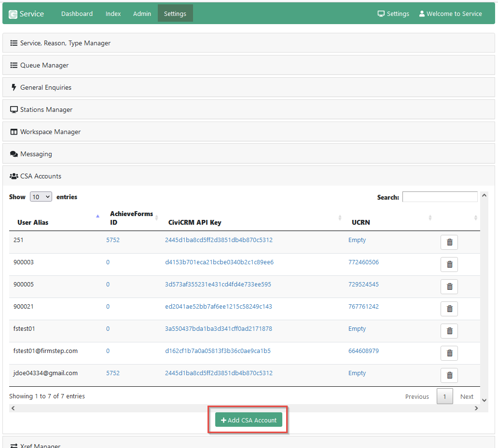Image resolution: width=498 pixels, height=448 pixels.
Task: Click the columns icon beside Workspace Manager
Action: tap(14, 132)
